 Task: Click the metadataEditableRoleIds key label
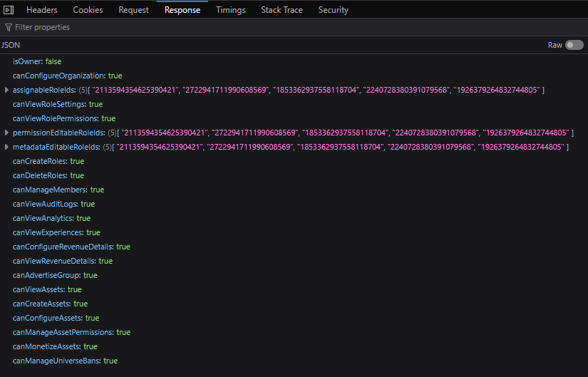click(x=56, y=147)
